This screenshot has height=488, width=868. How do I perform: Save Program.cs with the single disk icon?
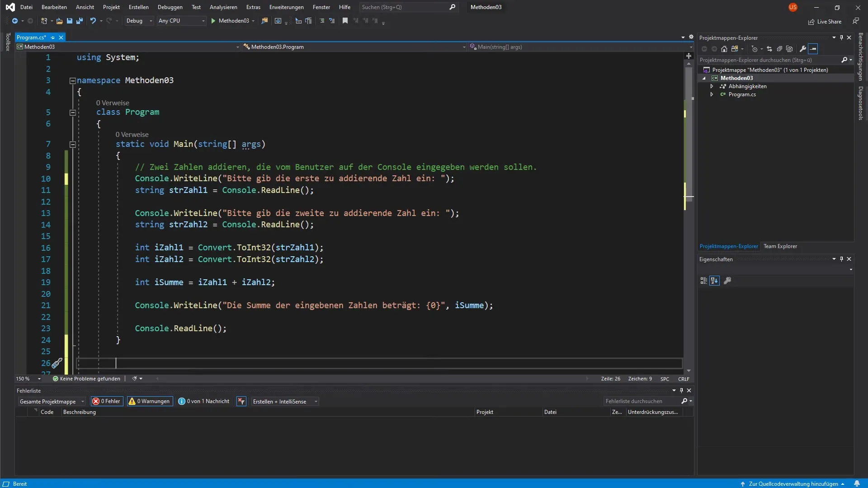[69, 21]
